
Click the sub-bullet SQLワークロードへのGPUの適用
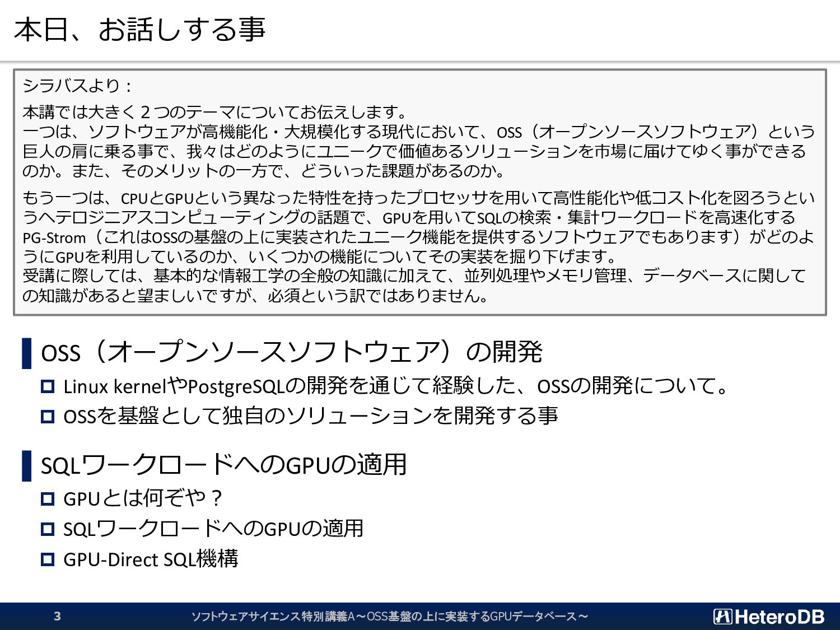pyautogui.click(x=213, y=528)
